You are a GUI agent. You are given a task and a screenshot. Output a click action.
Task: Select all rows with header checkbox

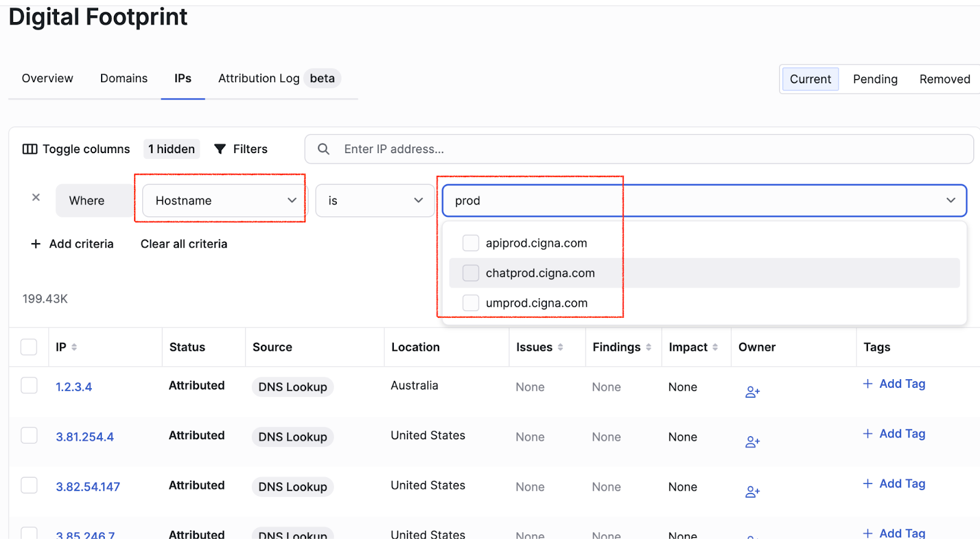coord(29,347)
